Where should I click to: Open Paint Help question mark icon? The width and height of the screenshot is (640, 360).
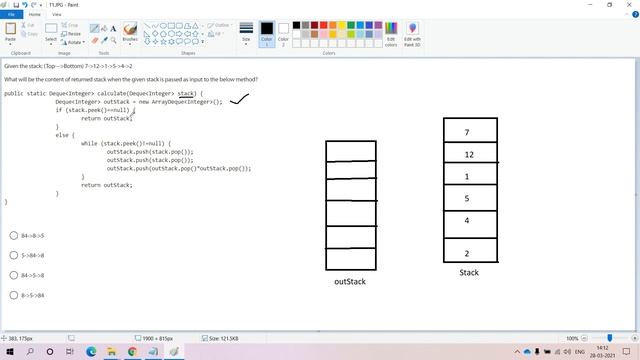[635, 14]
